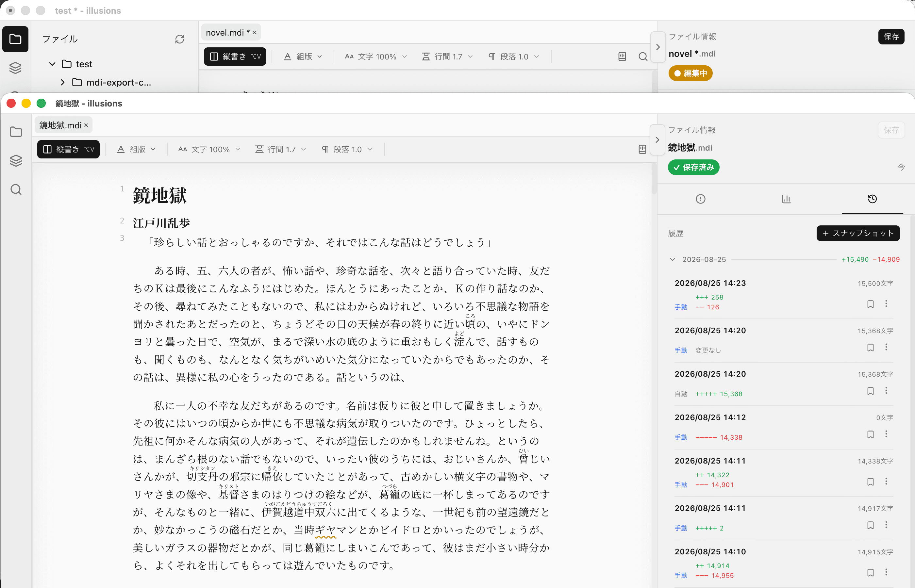915x588 pixels.
Task: Open more options for the 14:12 snapshot
Action: click(x=886, y=434)
